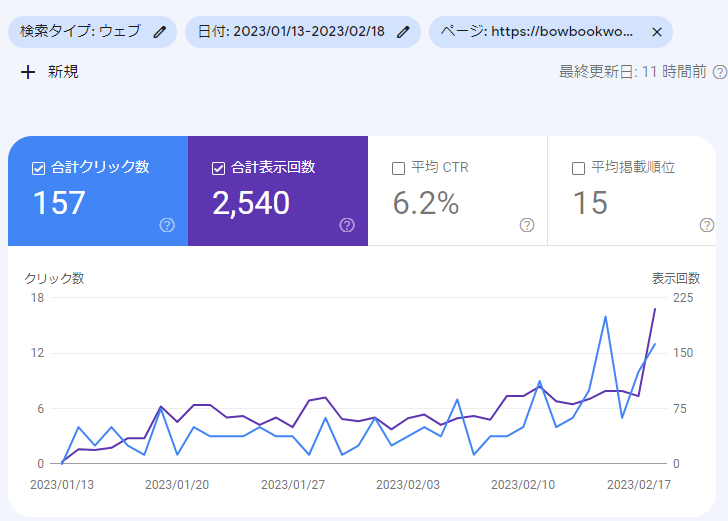728x521 pixels.
Task: Edit the 検索タイプ: ウェブ filter pencil icon
Action: click(160, 32)
